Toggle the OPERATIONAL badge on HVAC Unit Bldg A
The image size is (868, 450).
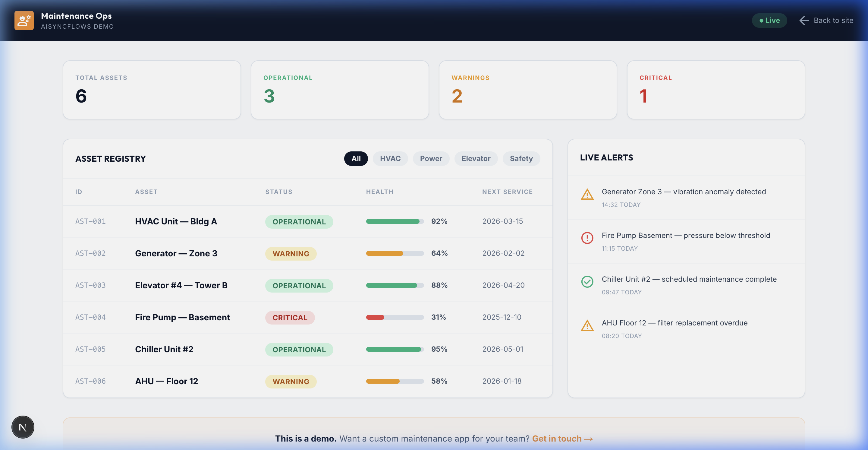pos(299,221)
